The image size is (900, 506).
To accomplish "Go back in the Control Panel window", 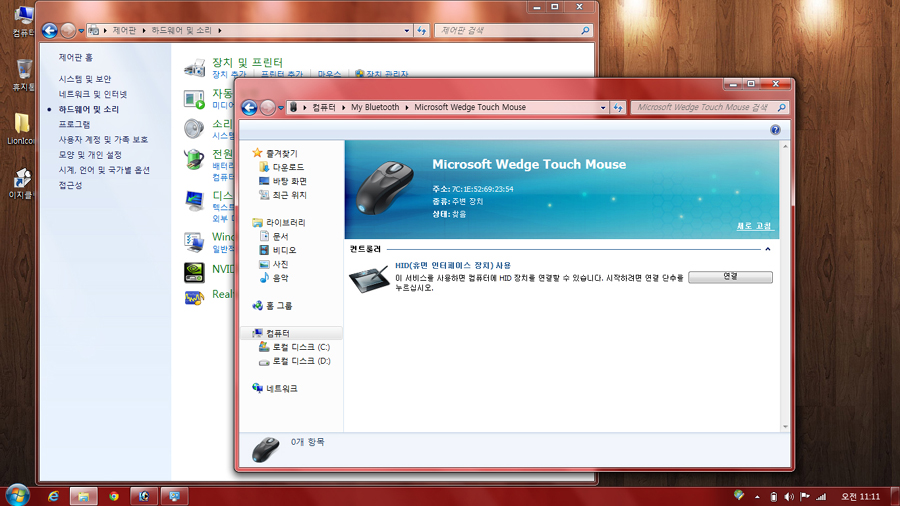I will (x=50, y=30).
